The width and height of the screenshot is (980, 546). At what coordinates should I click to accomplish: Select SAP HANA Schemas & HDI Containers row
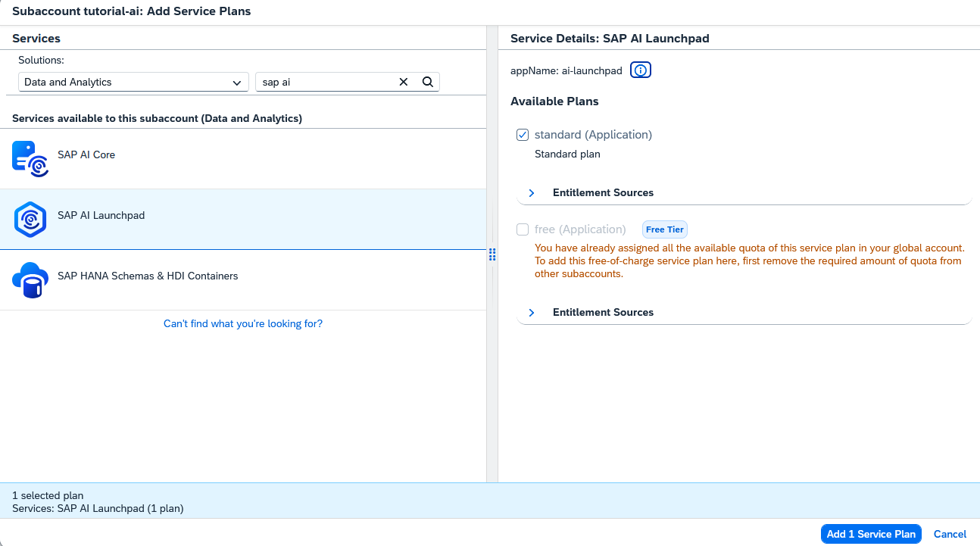click(x=243, y=280)
